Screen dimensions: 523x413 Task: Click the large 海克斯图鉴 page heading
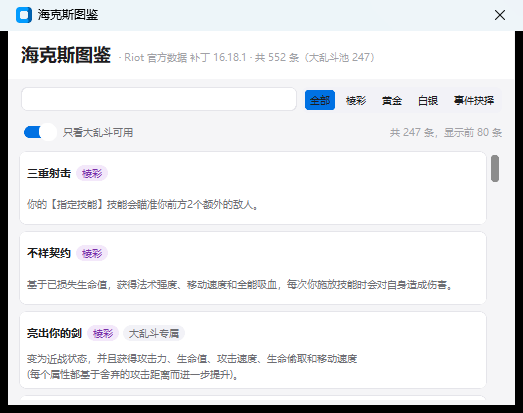pos(66,55)
